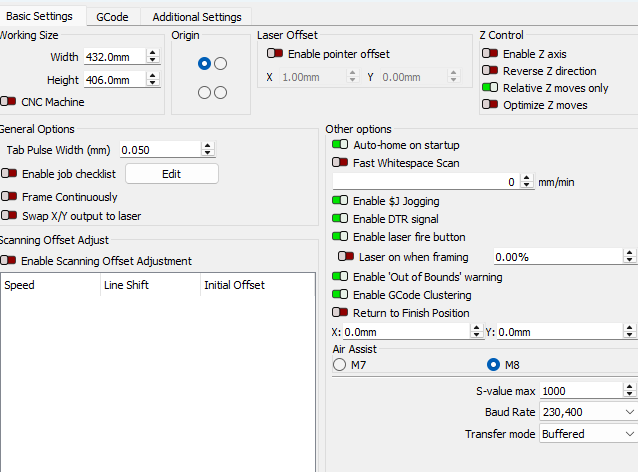
Task: Toggle Enable $J Jogging switch
Action: tap(340, 201)
